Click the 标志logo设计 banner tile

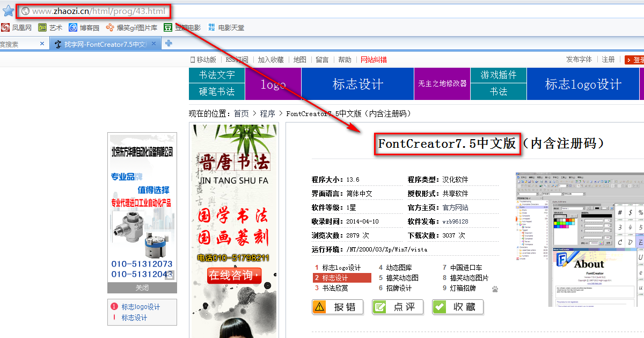click(583, 84)
